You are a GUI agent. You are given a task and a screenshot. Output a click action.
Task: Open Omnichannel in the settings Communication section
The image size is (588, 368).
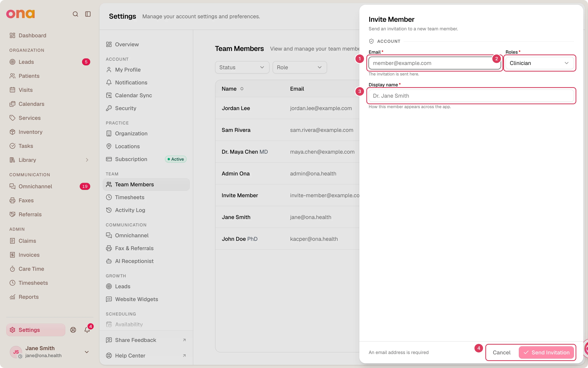click(x=146, y=235)
